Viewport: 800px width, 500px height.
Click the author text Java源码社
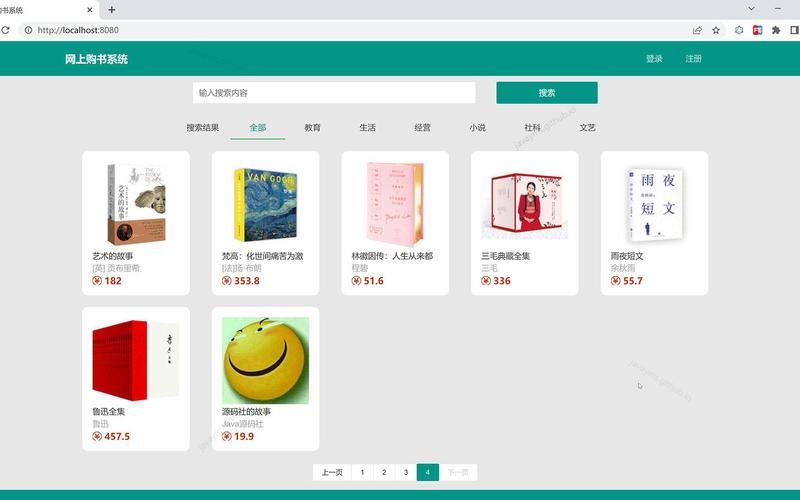click(243, 424)
